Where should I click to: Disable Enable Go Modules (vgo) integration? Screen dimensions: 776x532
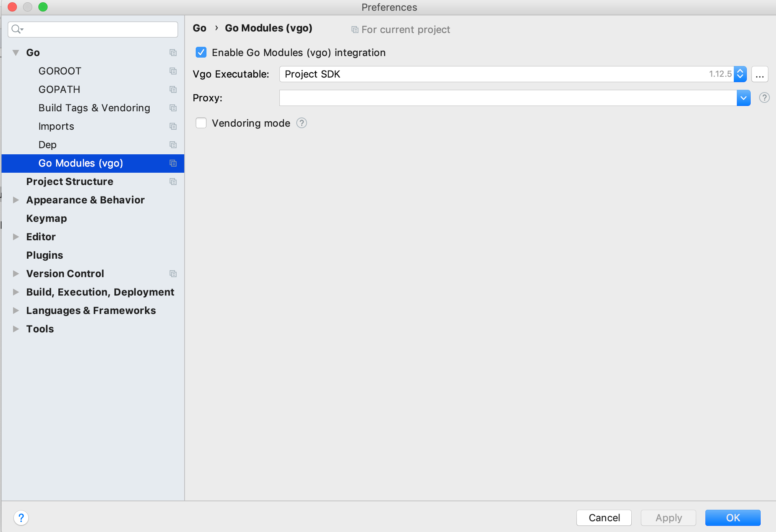tap(201, 53)
